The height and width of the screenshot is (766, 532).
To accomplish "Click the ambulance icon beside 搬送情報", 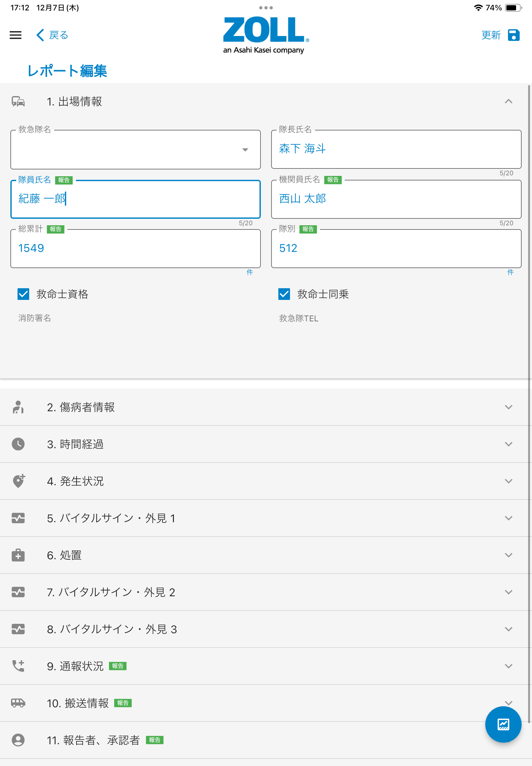I will [x=18, y=704].
